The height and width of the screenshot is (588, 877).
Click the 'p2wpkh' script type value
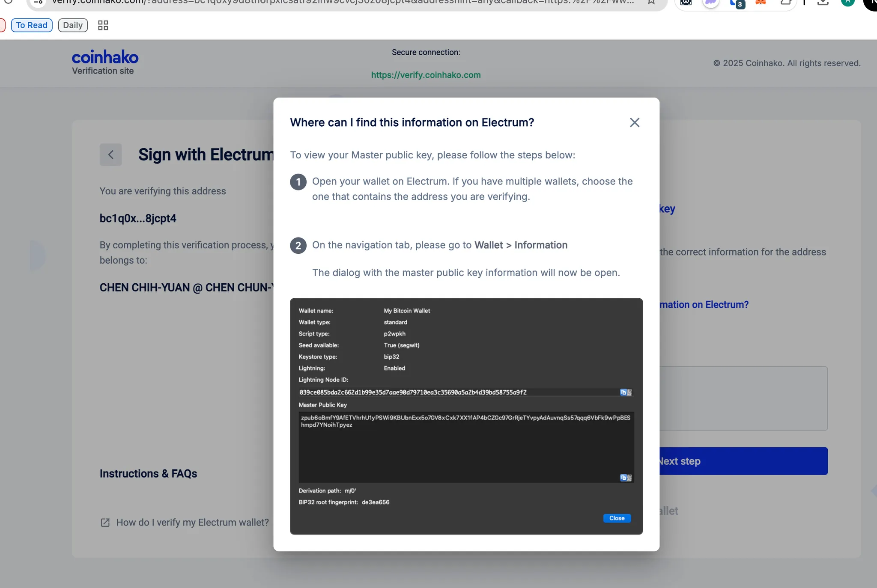(x=394, y=334)
